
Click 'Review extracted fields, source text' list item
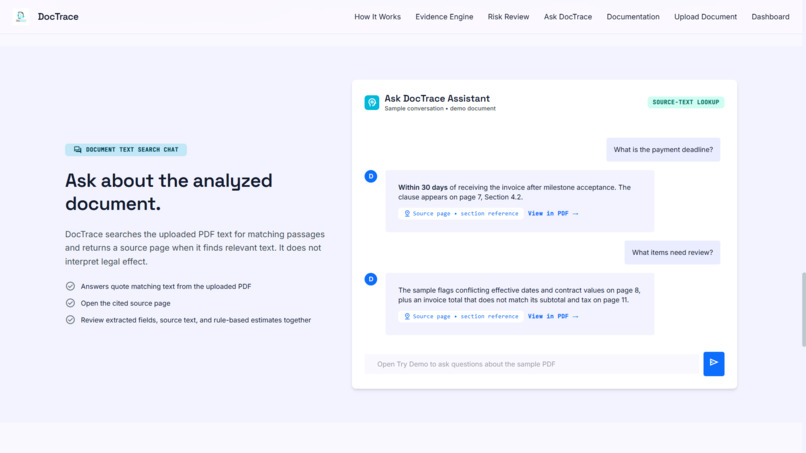(x=195, y=320)
